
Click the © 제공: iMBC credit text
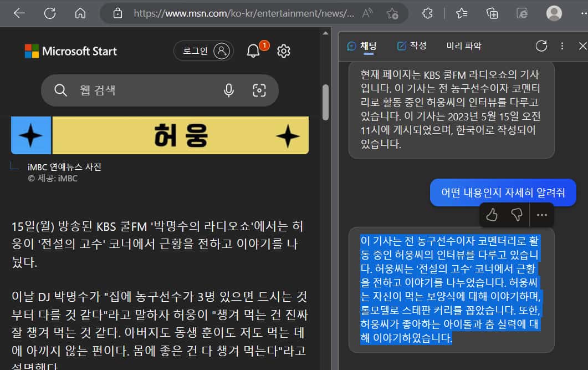[x=53, y=179]
